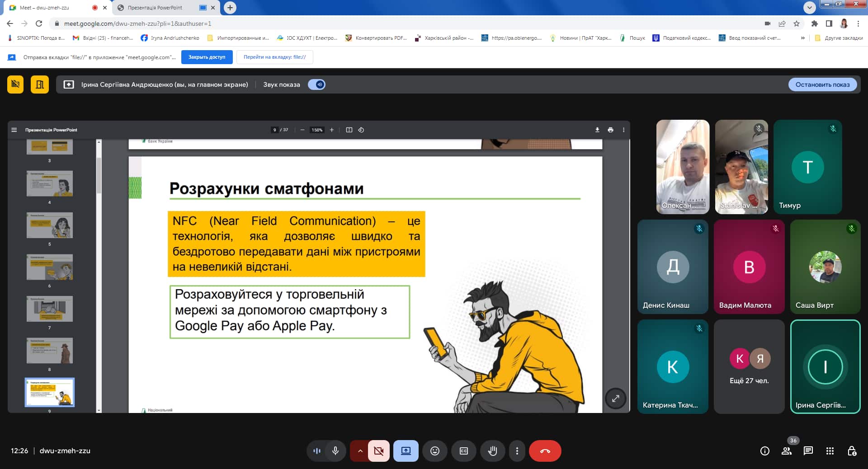The width and height of the screenshot is (868, 469).
Task: Print the presentation from PDF toolbar
Action: pyautogui.click(x=610, y=130)
